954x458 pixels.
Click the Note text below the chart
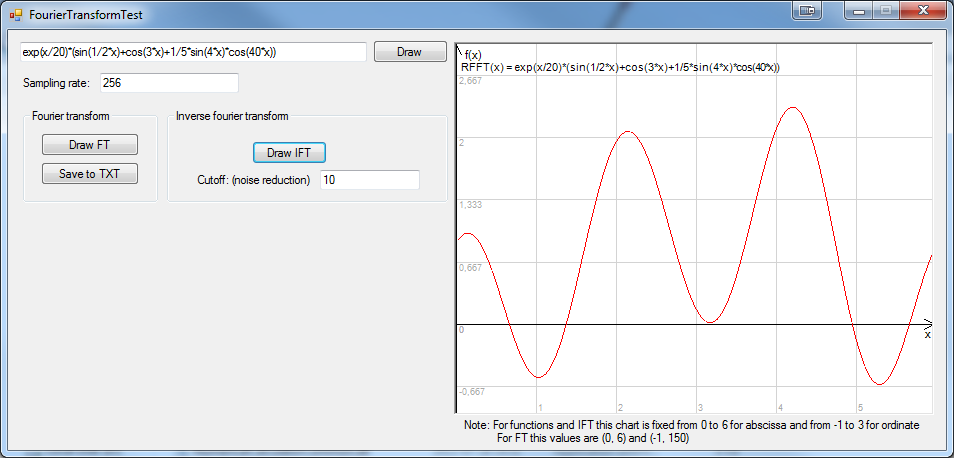click(x=691, y=431)
